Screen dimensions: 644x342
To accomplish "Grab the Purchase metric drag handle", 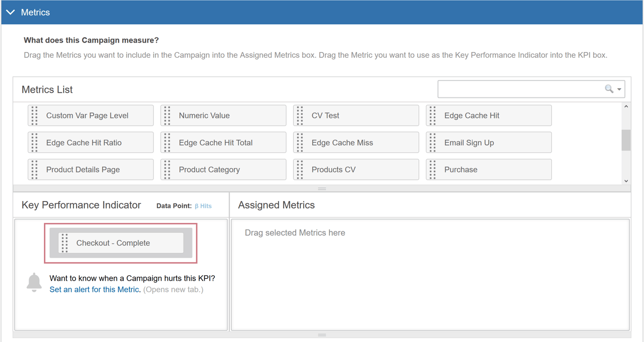I will click(x=433, y=170).
